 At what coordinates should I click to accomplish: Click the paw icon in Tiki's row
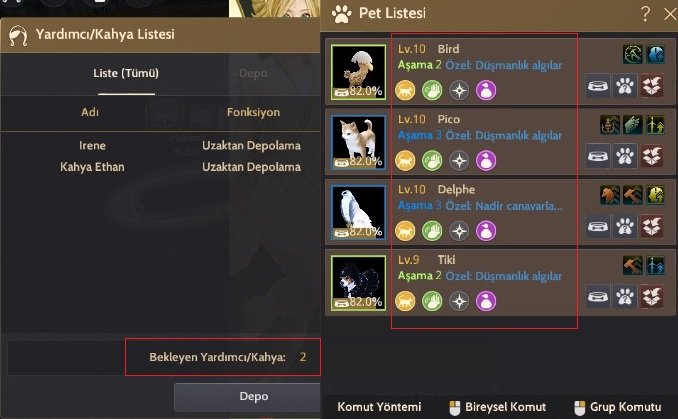click(x=625, y=296)
